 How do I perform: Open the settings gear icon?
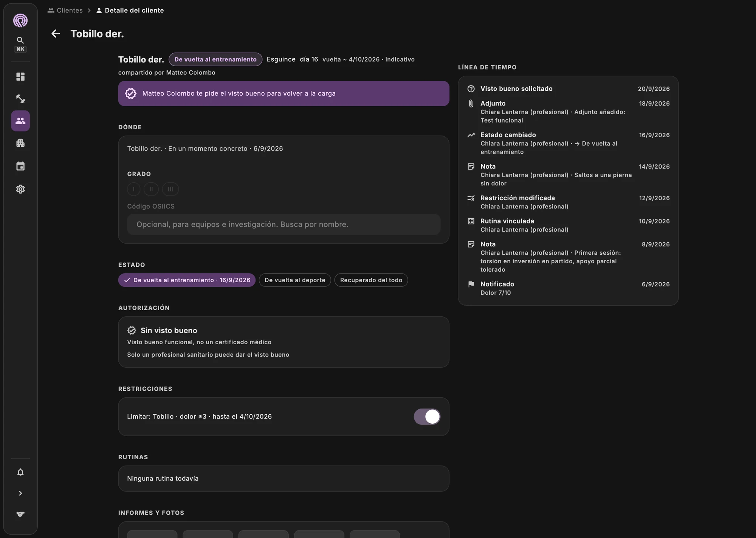(20, 189)
